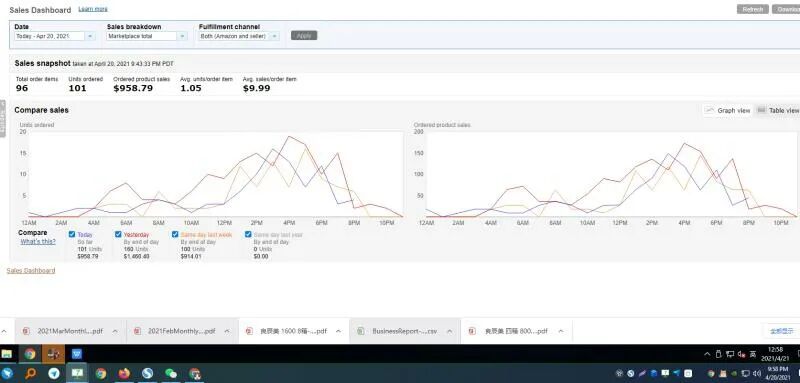Click the Avg. sales/order item value $9.99
Screen dimensions: 800x383
click(x=257, y=88)
